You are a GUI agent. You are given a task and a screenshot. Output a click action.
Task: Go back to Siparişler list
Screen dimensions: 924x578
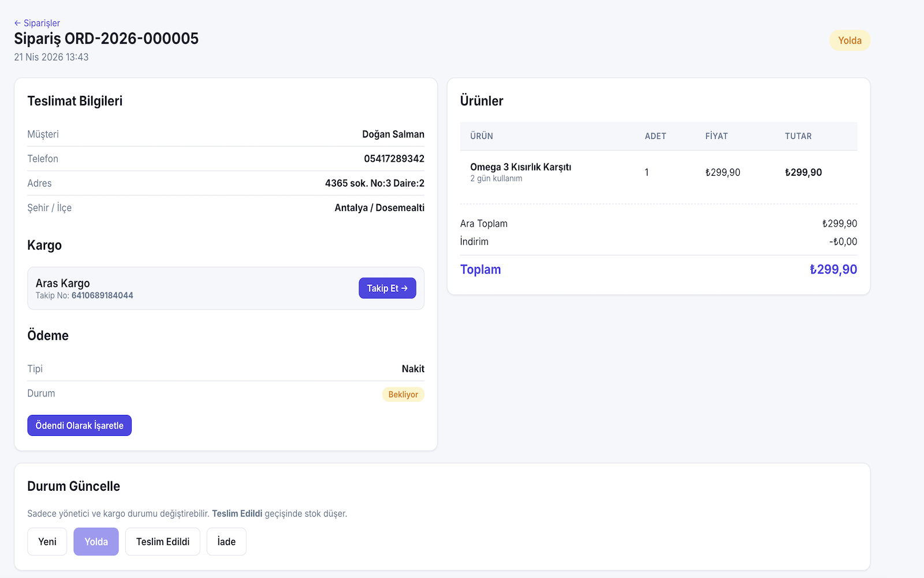click(37, 23)
